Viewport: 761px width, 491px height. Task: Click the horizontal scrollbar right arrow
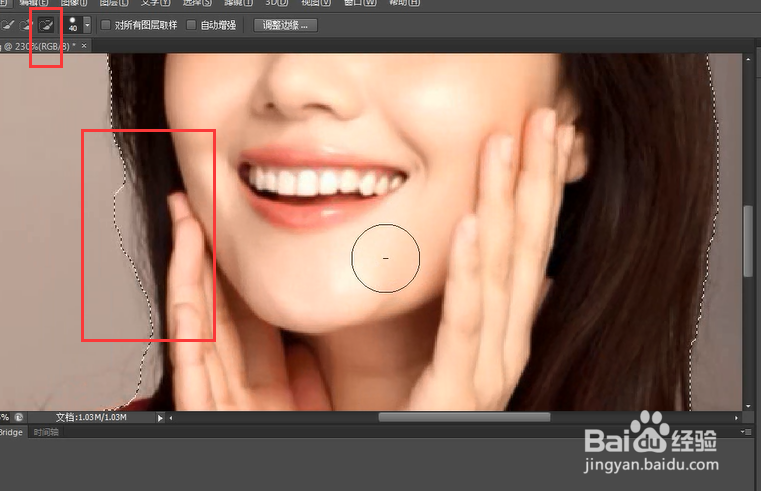click(x=736, y=418)
